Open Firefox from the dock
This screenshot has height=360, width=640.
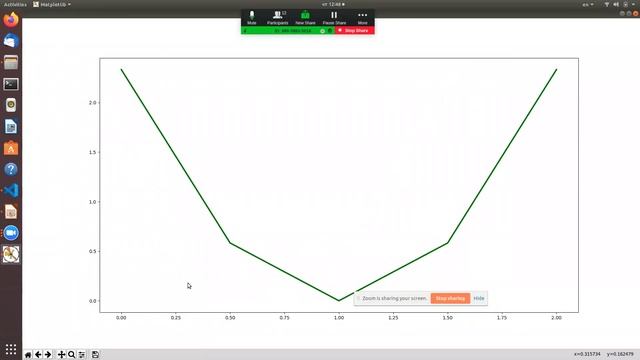click(x=11, y=20)
